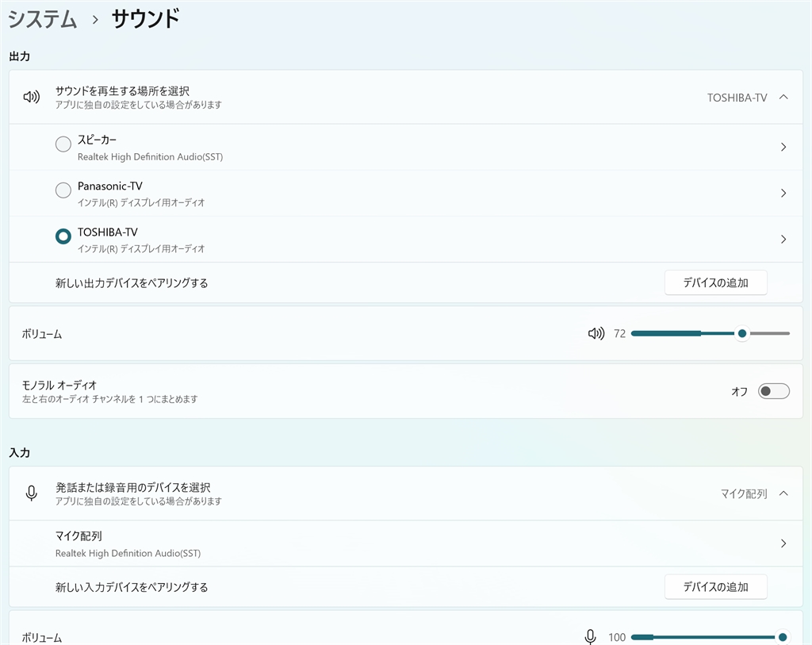Screen dimensions: 812x645
Task: Click the 新しい出力デバイスをペアリングする text
Action: click(132, 283)
